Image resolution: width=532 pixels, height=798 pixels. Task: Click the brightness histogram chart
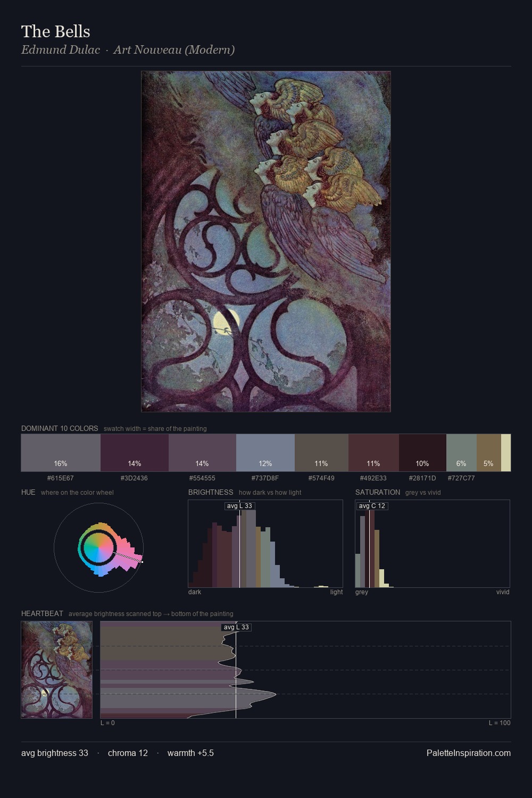[265, 544]
